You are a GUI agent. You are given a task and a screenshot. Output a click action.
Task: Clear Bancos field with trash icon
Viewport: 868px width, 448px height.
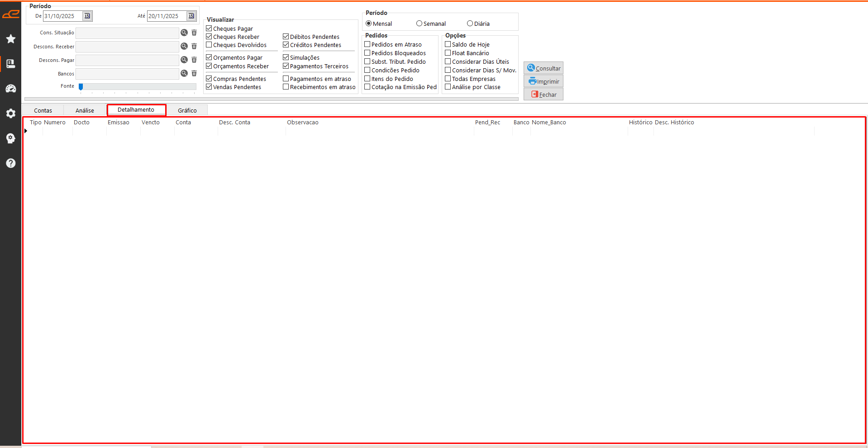coord(194,73)
